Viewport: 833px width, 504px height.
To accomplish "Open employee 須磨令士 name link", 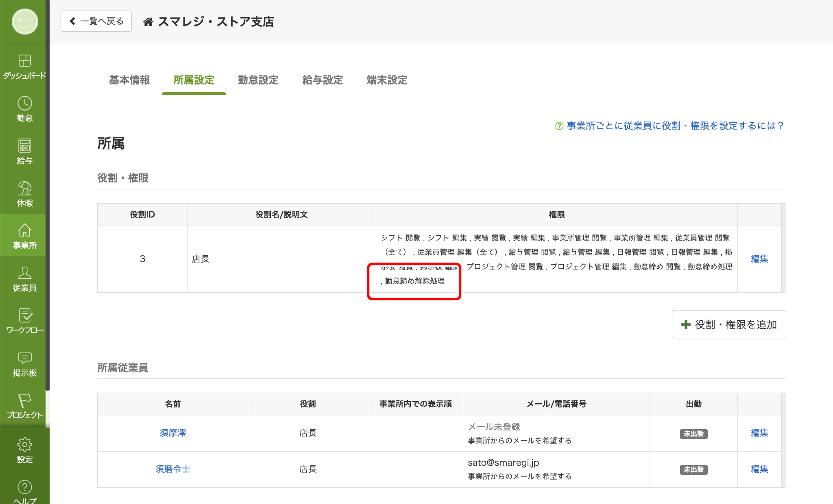I will pyautogui.click(x=172, y=469).
